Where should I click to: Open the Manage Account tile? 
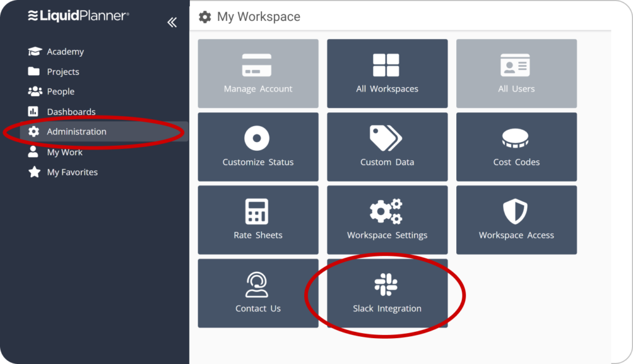click(x=258, y=74)
